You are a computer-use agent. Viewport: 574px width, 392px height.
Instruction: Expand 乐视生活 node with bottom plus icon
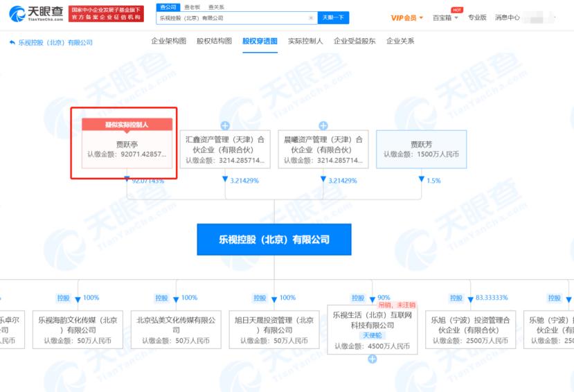pos(373,359)
